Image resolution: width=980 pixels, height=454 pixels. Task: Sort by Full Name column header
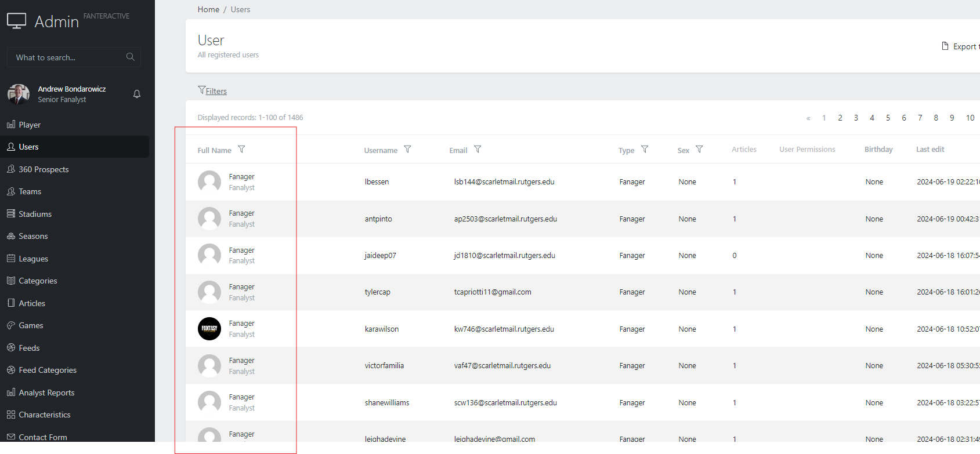tap(214, 150)
